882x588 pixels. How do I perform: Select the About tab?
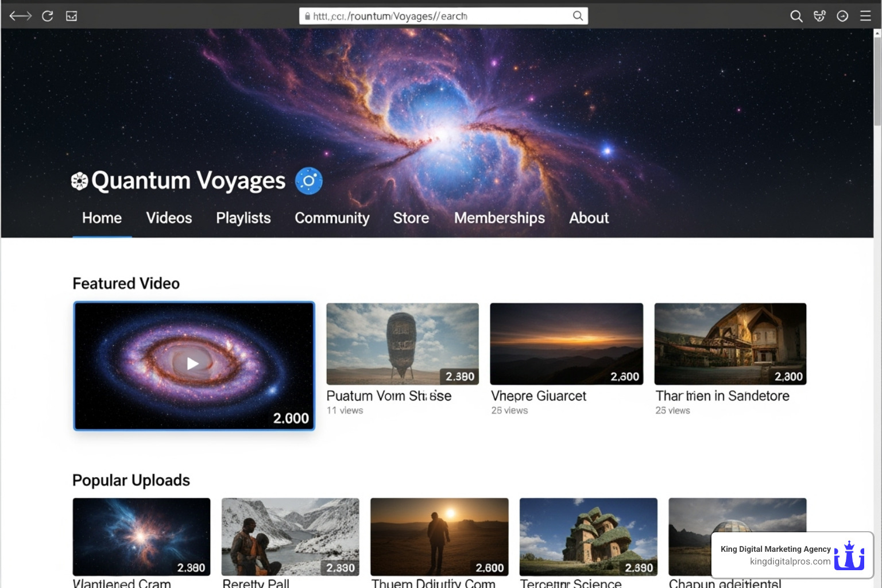pyautogui.click(x=589, y=218)
